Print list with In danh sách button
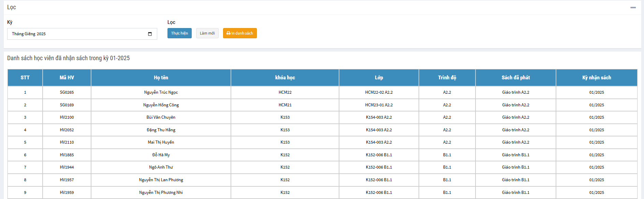 [240, 33]
